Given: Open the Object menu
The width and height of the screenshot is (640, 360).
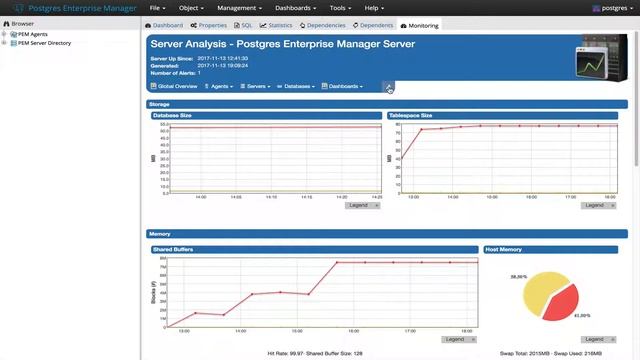Looking at the screenshot, I should (191, 8).
